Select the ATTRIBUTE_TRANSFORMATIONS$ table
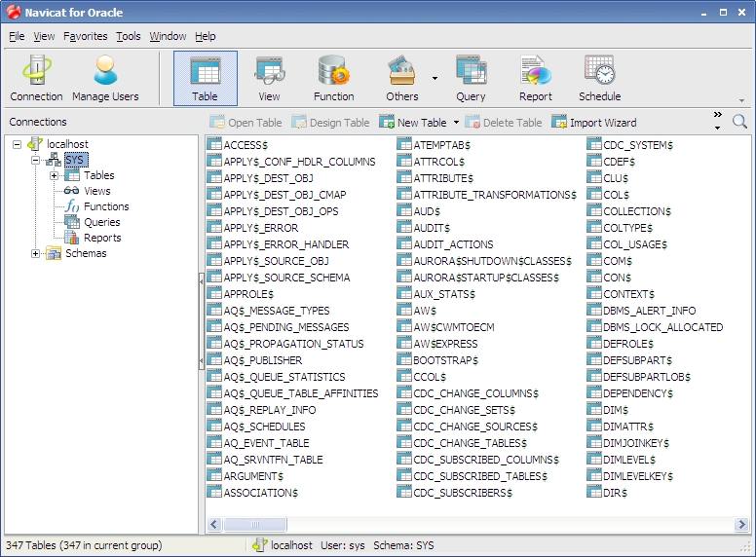 (x=495, y=195)
